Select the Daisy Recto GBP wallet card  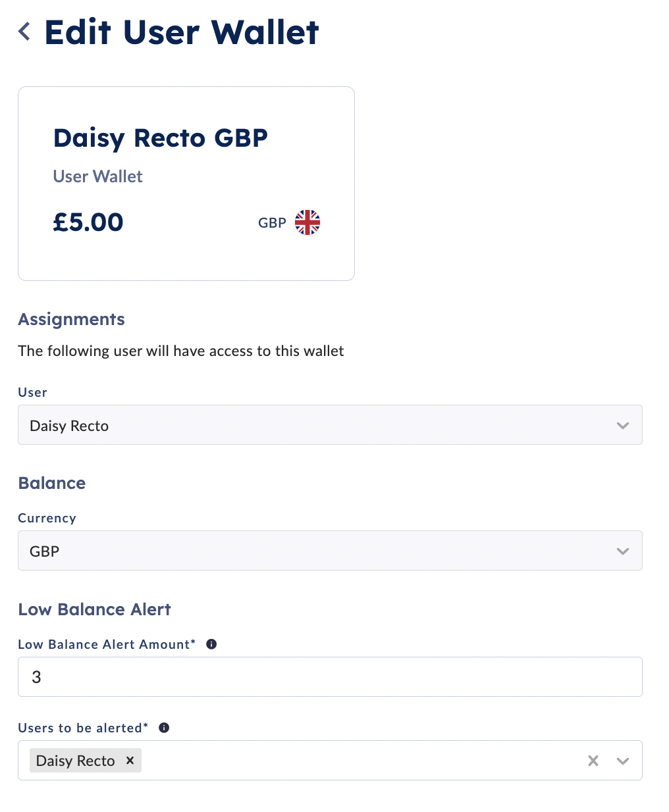click(186, 183)
